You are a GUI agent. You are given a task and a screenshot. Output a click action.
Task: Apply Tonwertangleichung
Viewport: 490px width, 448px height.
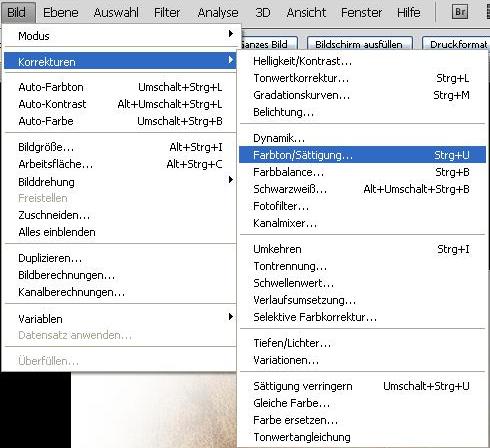tap(362, 437)
